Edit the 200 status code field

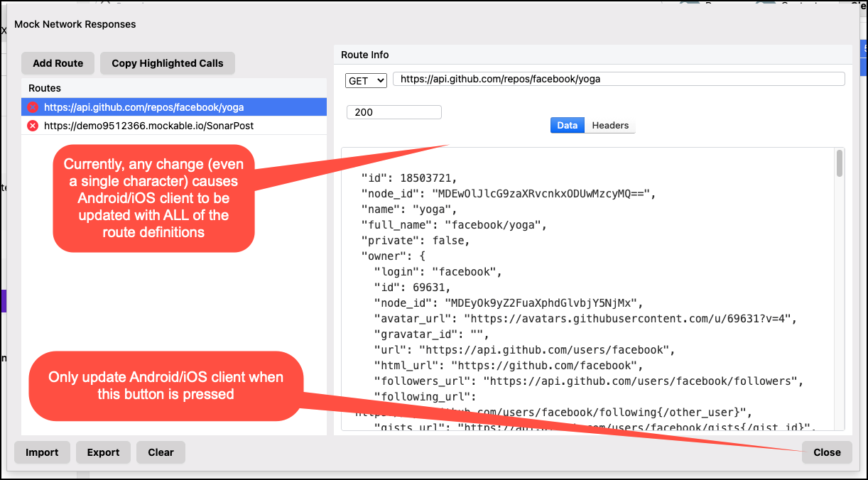click(394, 112)
